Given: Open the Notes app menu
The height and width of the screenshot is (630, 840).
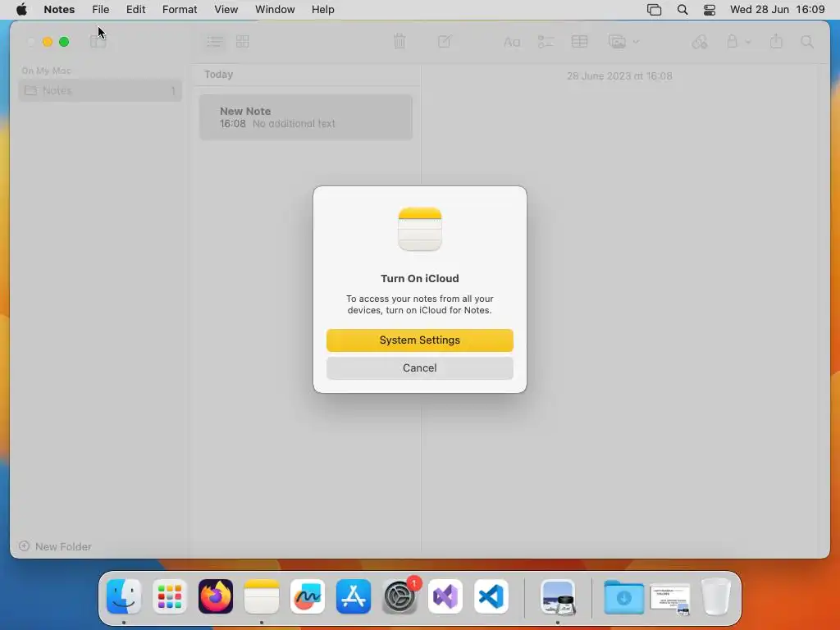Looking at the screenshot, I should (x=59, y=10).
